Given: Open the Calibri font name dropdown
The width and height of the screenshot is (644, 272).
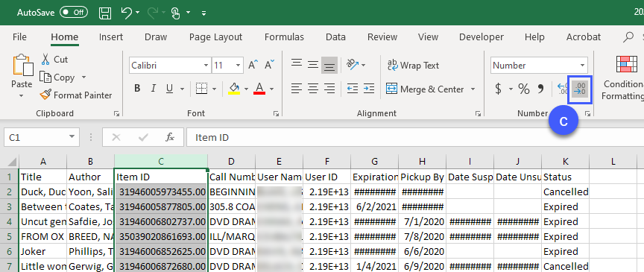Looking at the screenshot, I should coord(206,66).
